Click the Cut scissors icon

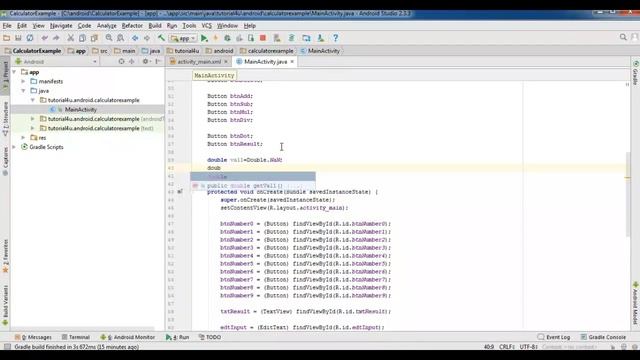click(x=71, y=38)
